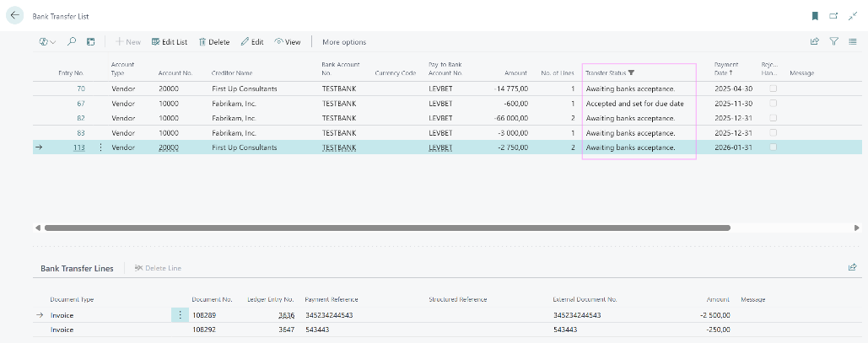Toggle Rejection Handled checkbox for entry 83

pyautogui.click(x=773, y=133)
